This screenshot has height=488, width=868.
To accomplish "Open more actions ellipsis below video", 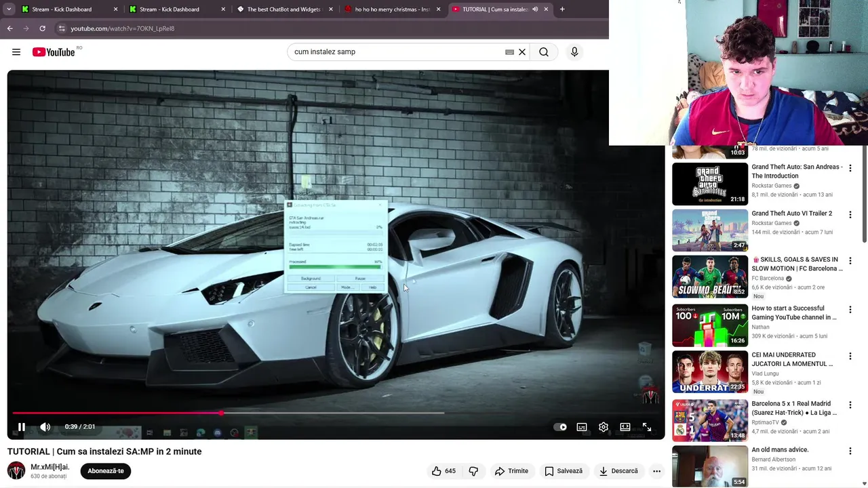I will point(656,471).
